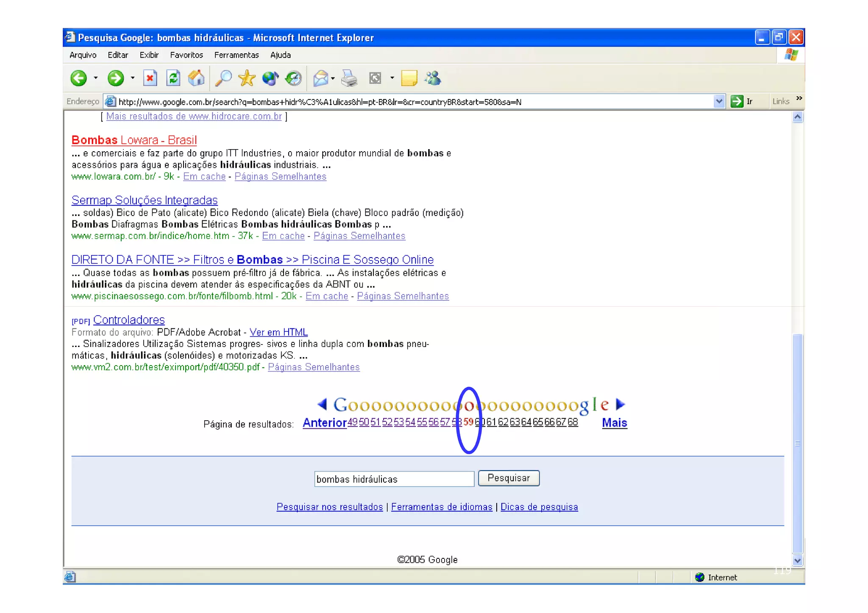
Task: Click the vertical scrollbar down arrow
Action: 797,560
